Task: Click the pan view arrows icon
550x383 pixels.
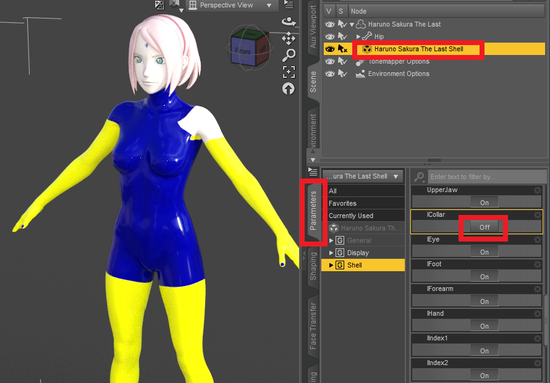Action: (x=288, y=38)
